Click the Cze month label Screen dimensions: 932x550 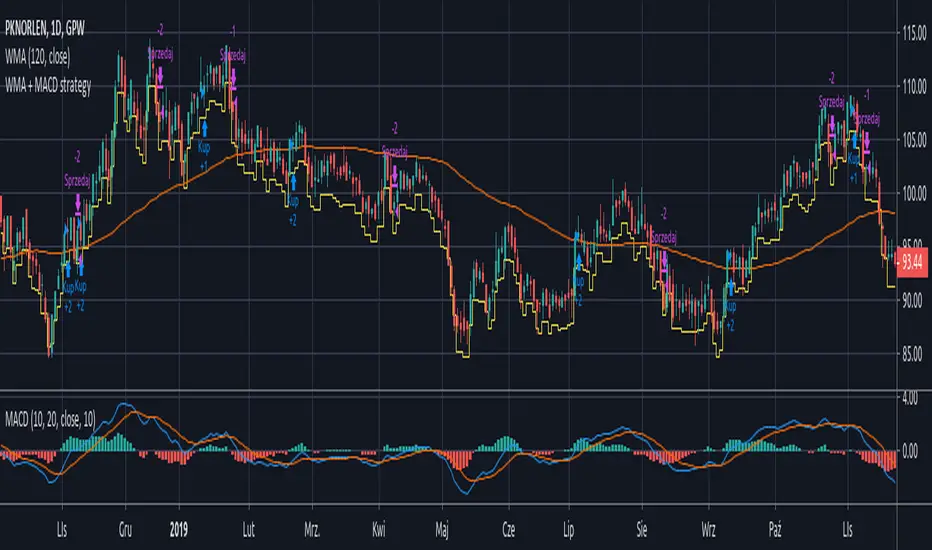click(509, 530)
